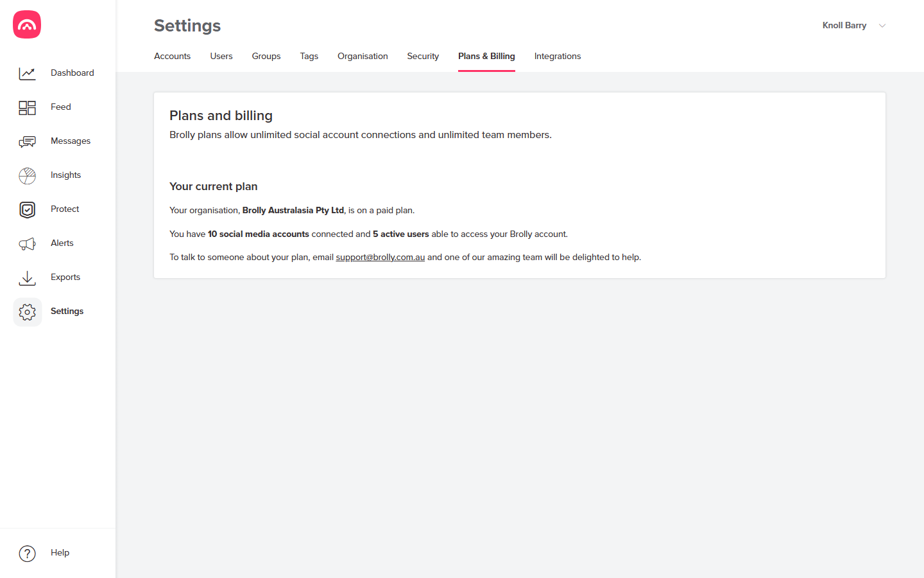
Task: Select the Plans & Billing tab
Action: 486,56
